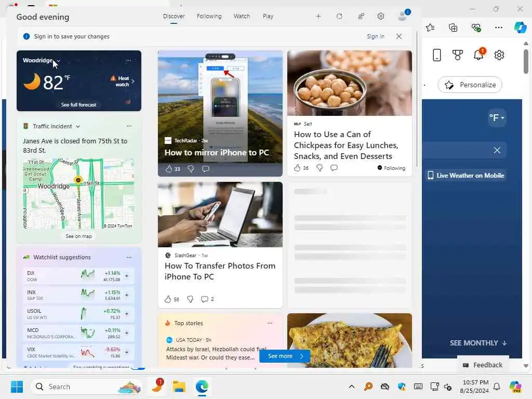
Task: Open the Woodridge traffic map thumbnail
Action: click(x=79, y=193)
